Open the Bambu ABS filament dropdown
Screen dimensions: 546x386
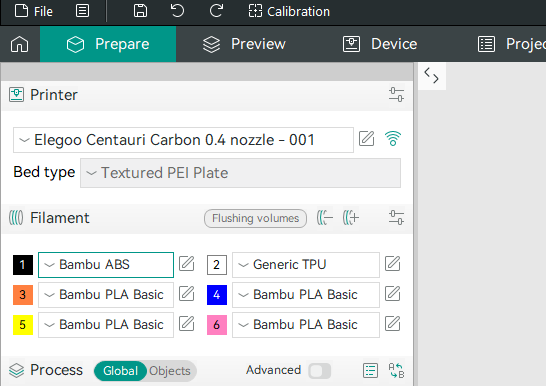(x=106, y=265)
